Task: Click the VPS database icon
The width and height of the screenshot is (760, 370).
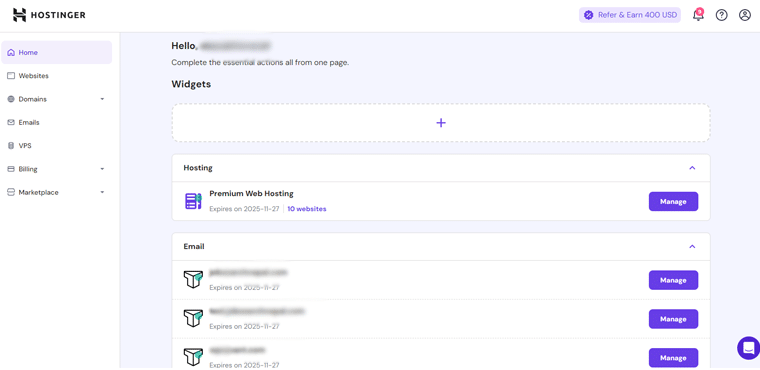Action: click(x=11, y=145)
